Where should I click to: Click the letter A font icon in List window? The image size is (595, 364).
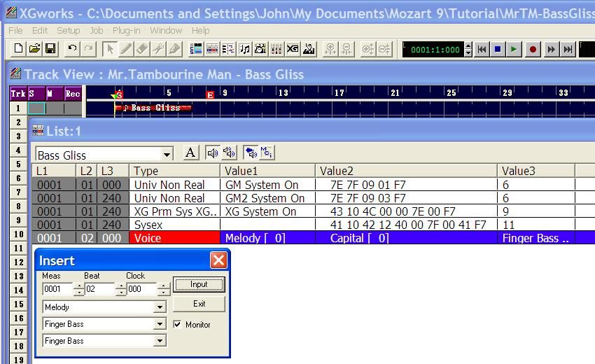click(190, 153)
